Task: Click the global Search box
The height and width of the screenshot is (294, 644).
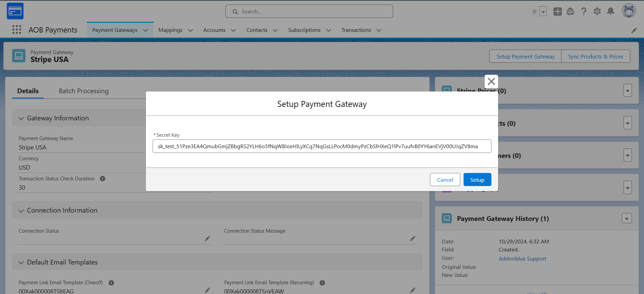Action: click(x=309, y=11)
